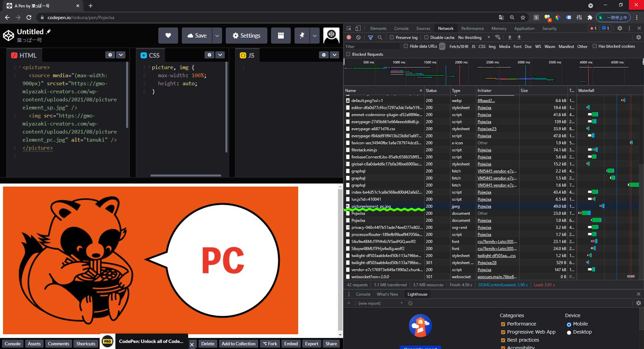This screenshot has width=644, height=349.
Task: Open the JS editor chevron dropdown
Action: tap(334, 55)
